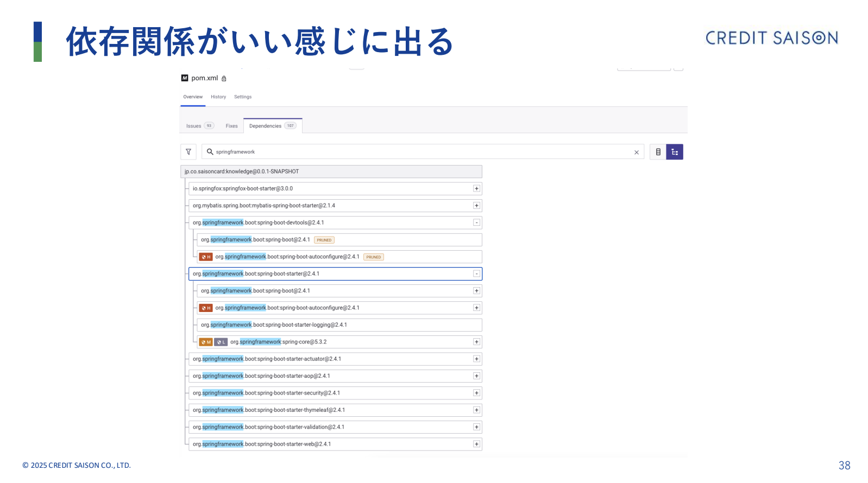Select spring-boot-starter-validation@2.4.1 row text
This screenshot has width=868, height=483.
tap(269, 427)
